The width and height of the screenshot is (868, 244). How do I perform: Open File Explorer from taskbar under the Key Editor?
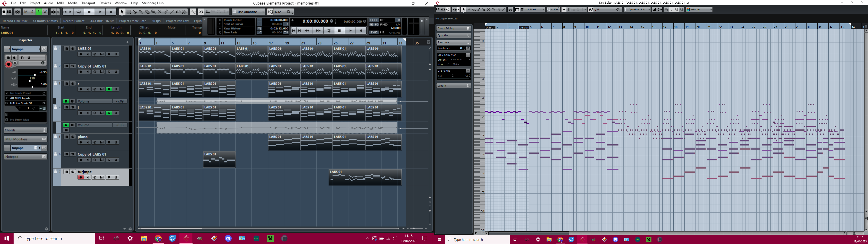pyautogui.click(x=549, y=240)
